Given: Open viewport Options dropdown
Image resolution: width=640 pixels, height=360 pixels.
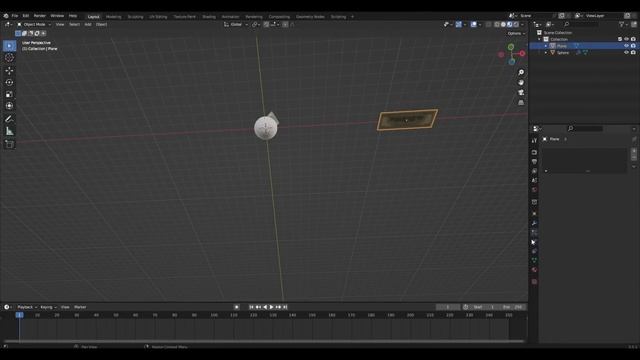Looking at the screenshot, I should (x=516, y=33).
